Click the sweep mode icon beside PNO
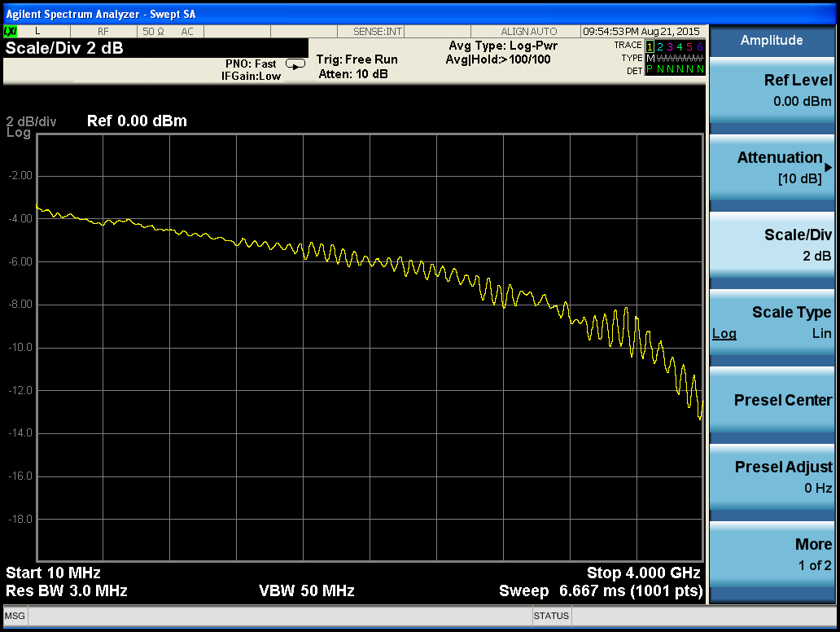The width and height of the screenshot is (840, 632). (x=295, y=64)
